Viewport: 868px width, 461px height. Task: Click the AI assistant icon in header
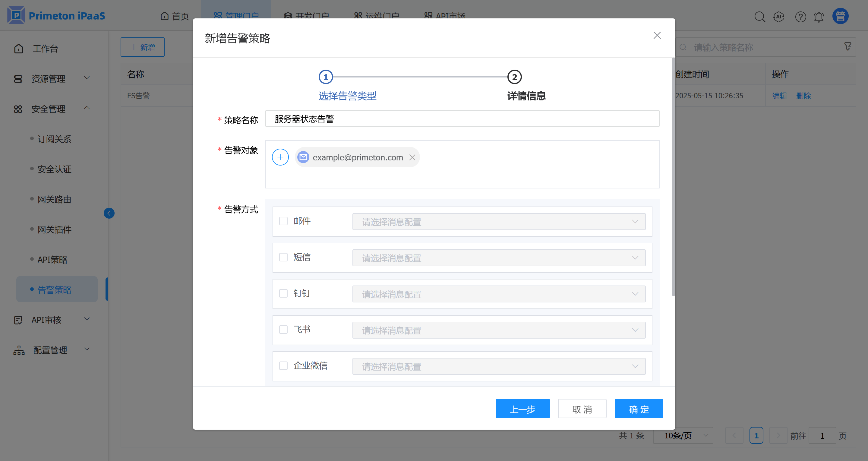click(x=779, y=17)
